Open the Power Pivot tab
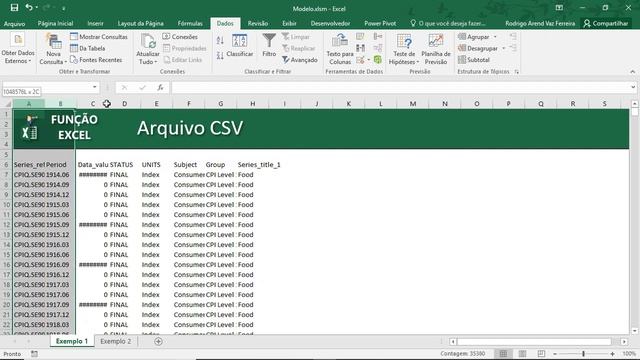 click(x=380, y=23)
